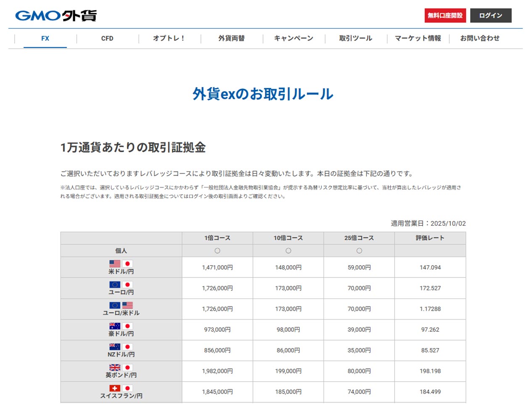Click the EU-Japan flags for ユーロ/円
This screenshot has height=412, width=532.
(121, 285)
